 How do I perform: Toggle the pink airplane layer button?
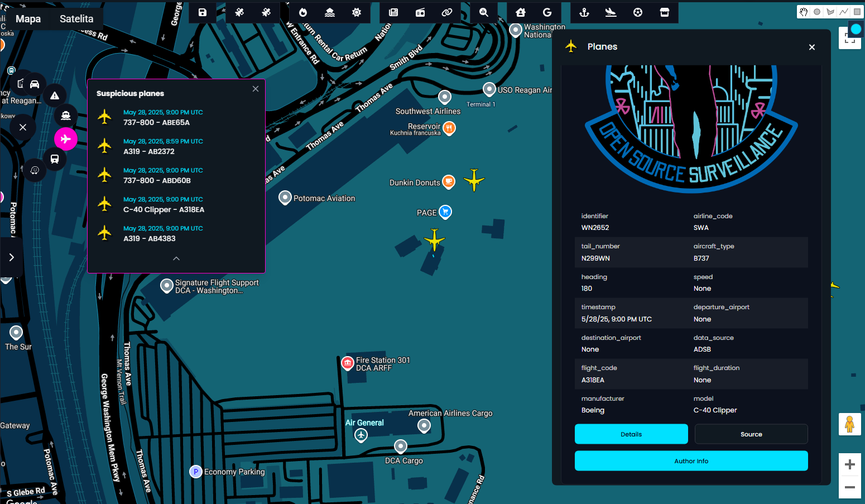66,139
